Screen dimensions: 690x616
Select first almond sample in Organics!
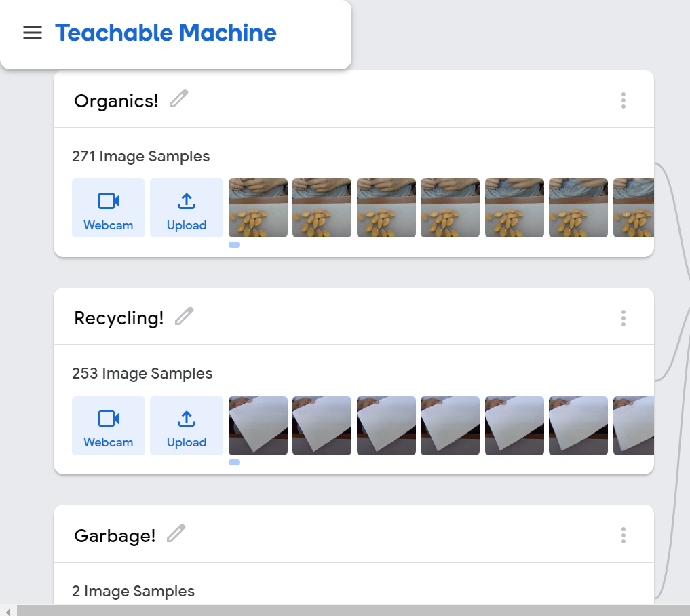click(258, 208)
